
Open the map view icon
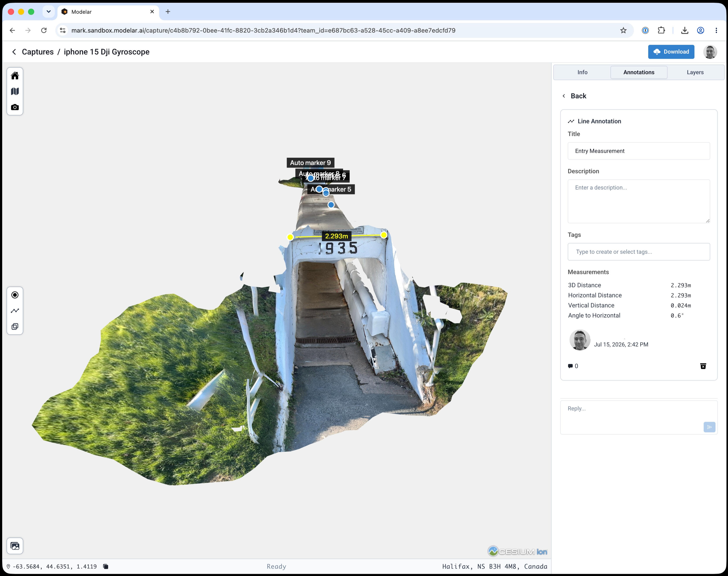[15, 91]
